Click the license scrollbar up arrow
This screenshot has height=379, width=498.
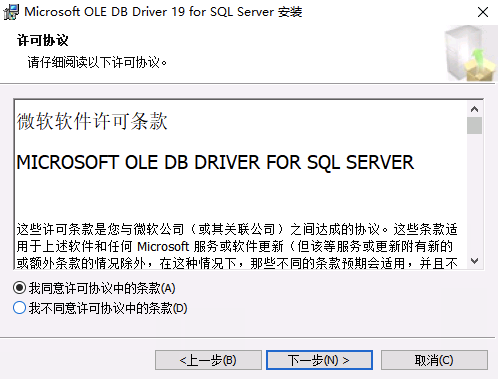tap(474, 109)
